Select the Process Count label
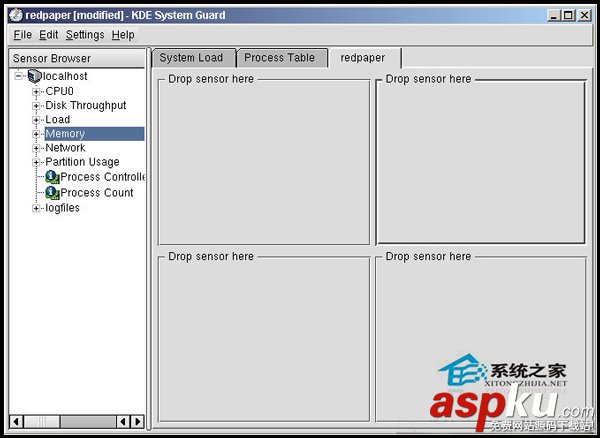The image size is (600, 438). click(x=97, y=192)
